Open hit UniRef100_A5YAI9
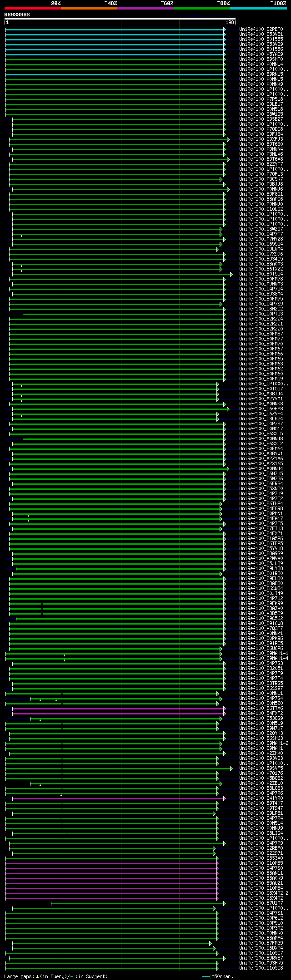291x980 pixels. pyautogui.click(x=261, y=54)
